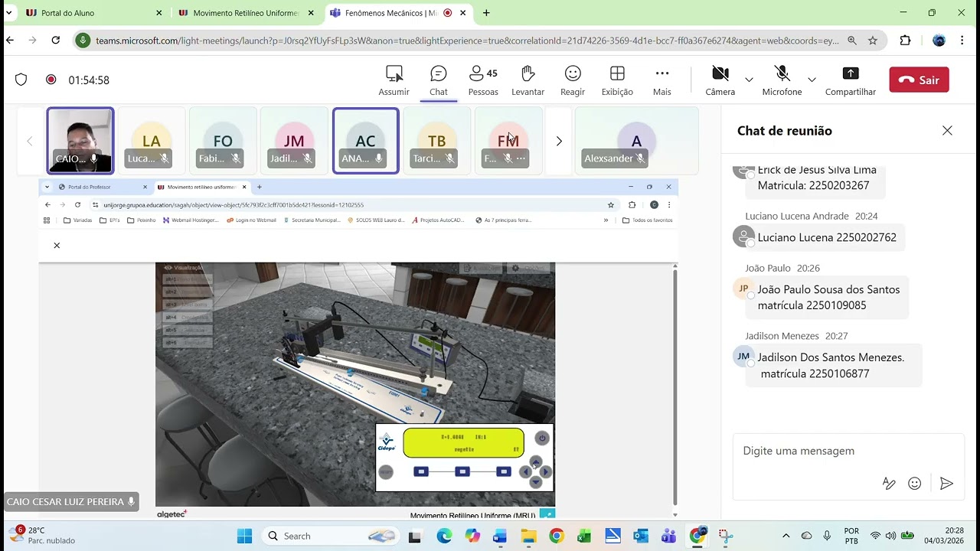
Task: Select the Fenômenos Mecânicos meeting tab
Action: (x=398, y=13)
